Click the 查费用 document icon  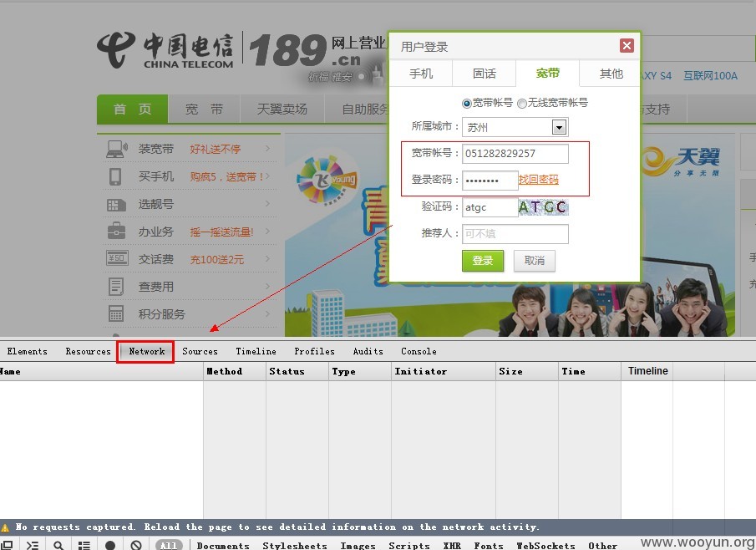(x=116, y=287)
